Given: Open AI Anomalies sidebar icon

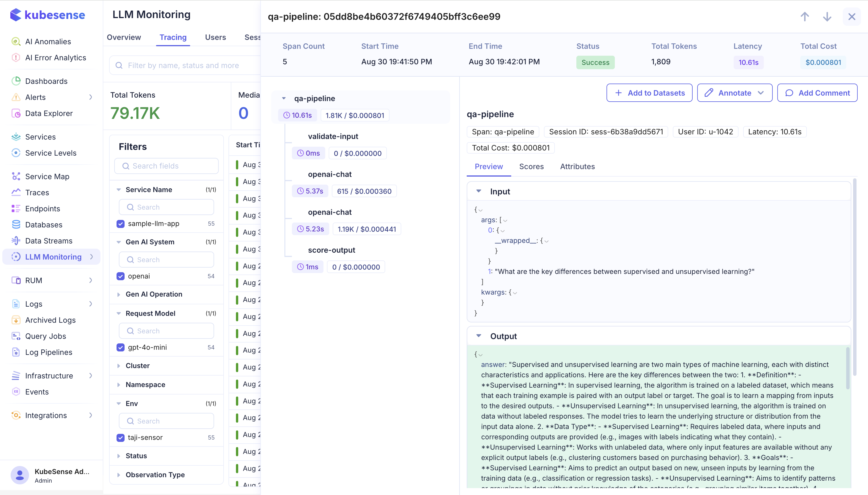Looking at the screenshot, I should click(15, 41).
